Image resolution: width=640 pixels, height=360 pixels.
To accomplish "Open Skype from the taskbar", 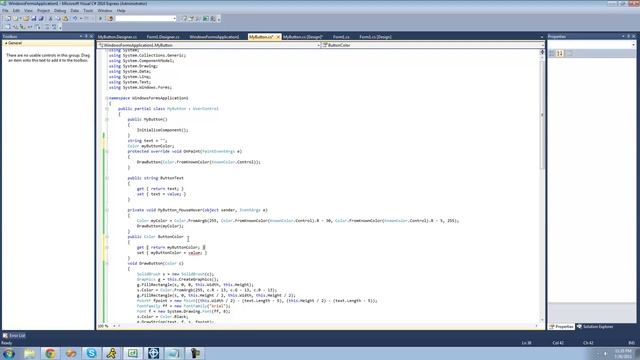I will [x=91, y=353].
